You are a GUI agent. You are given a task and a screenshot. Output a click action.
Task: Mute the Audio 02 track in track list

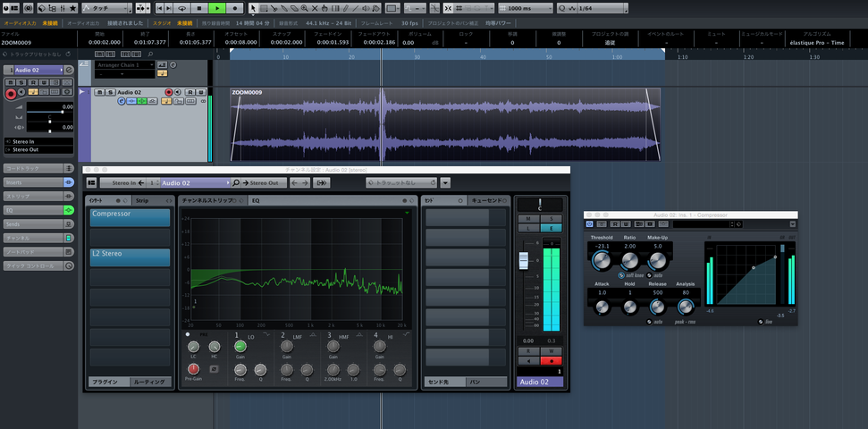pyautogui.click(x=98, y=92)
